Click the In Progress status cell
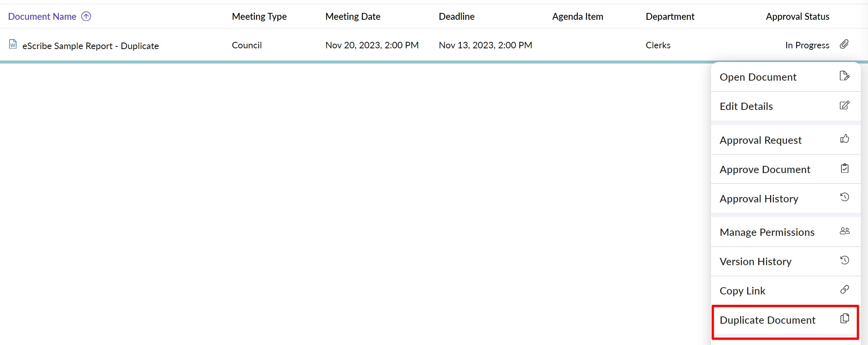 tap(807, 45)
